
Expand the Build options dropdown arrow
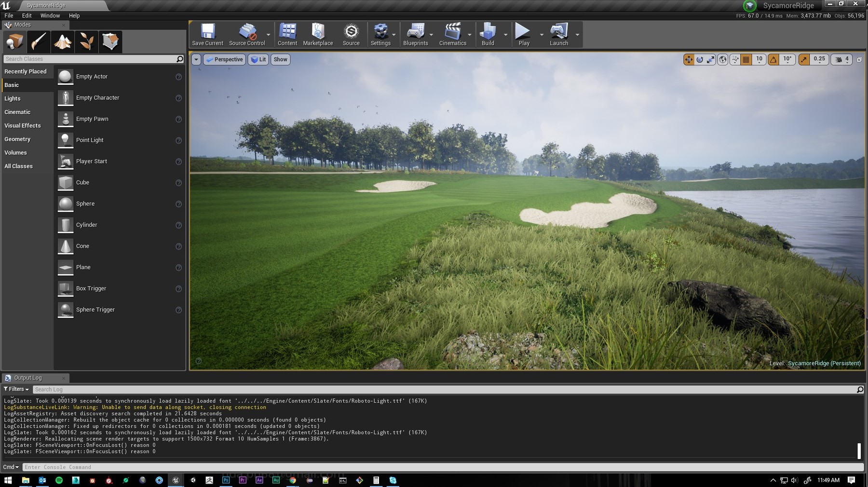[x=505, y=35]
